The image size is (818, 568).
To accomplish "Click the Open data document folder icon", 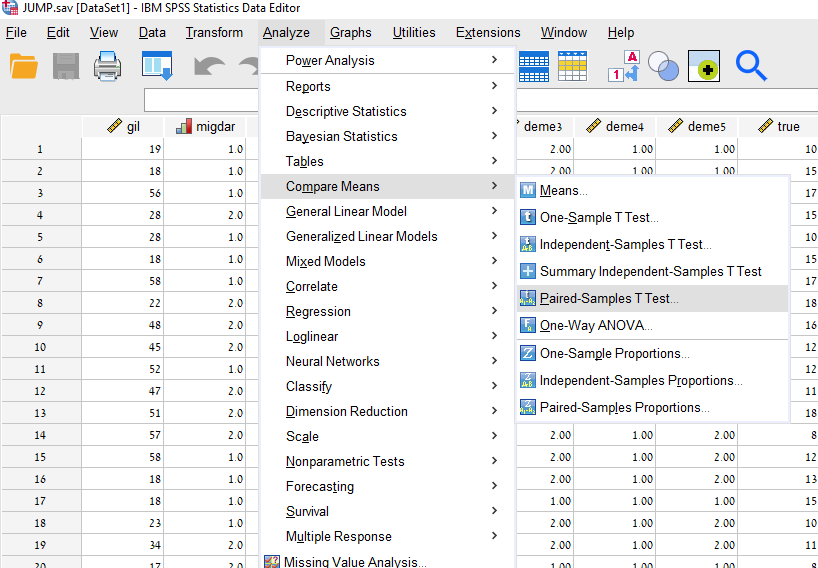I will [x=23, y=66].
